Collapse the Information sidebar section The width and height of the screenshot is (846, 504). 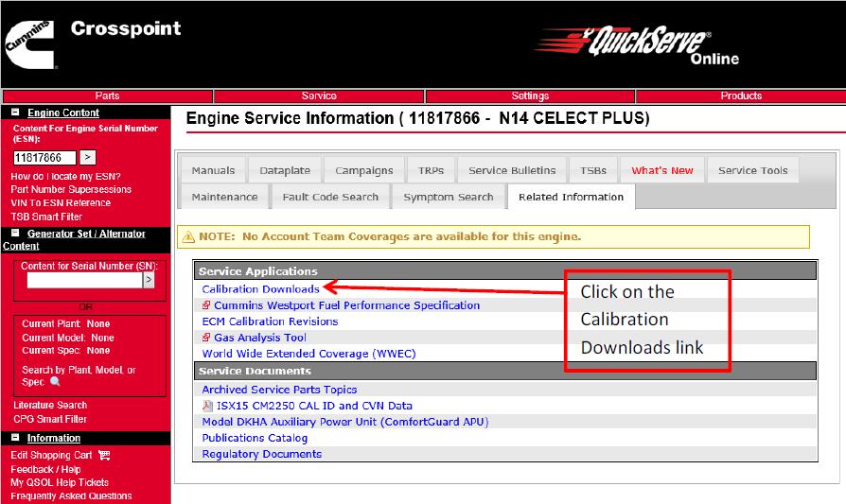[15, 437]
